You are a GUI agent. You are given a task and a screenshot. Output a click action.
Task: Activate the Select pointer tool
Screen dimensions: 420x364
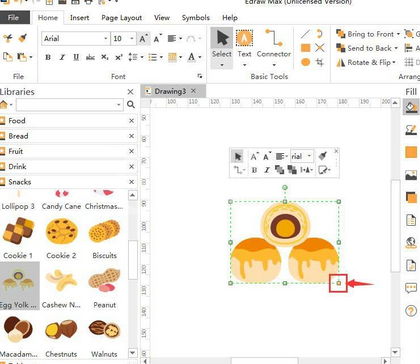click(222, 44)
